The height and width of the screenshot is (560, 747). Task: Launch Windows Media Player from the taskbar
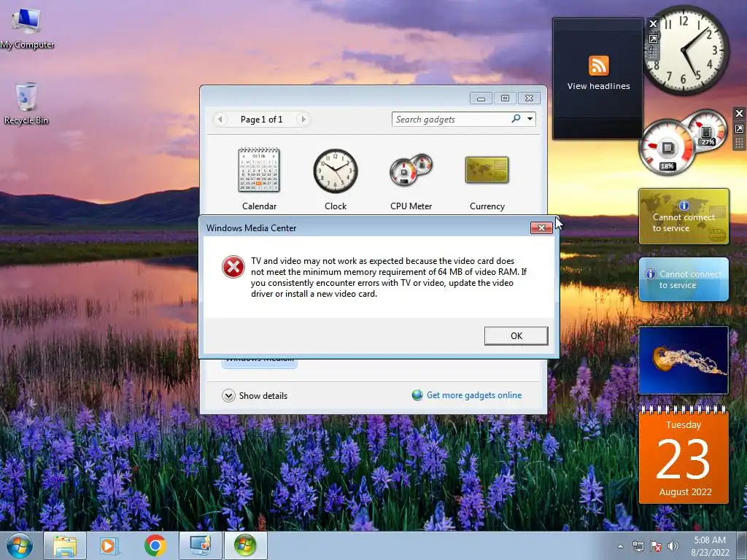109,545
